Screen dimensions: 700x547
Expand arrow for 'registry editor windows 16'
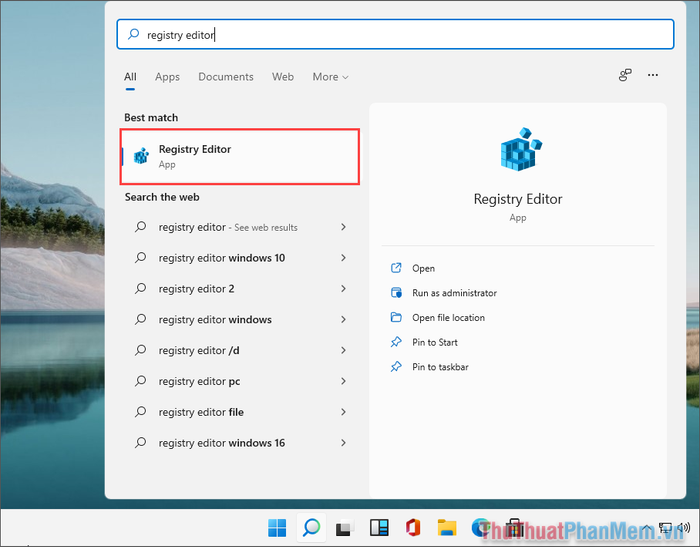point(343,443)
